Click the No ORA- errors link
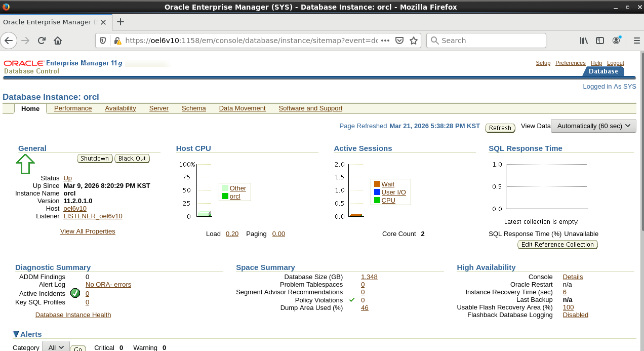 [x=108, y=285]
